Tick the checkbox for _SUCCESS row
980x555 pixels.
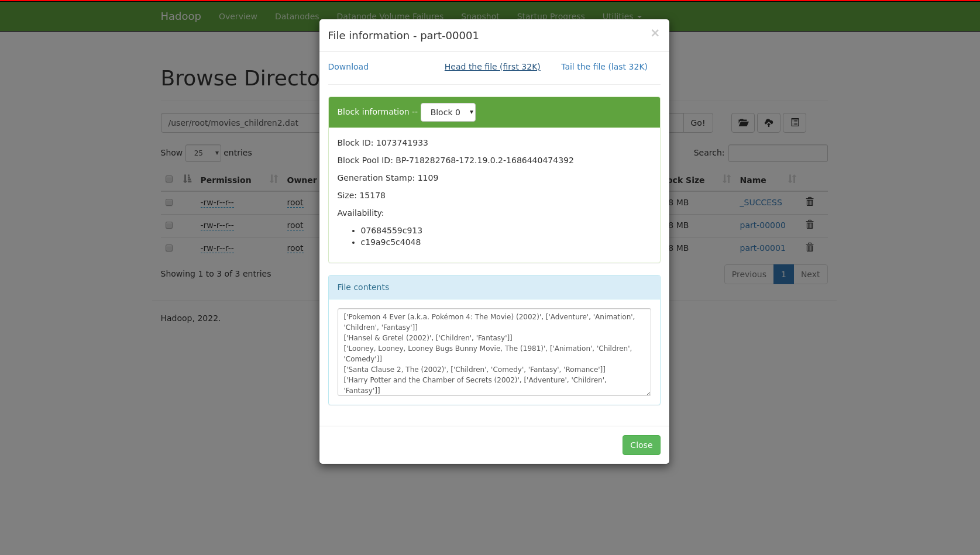pos(169,202)
